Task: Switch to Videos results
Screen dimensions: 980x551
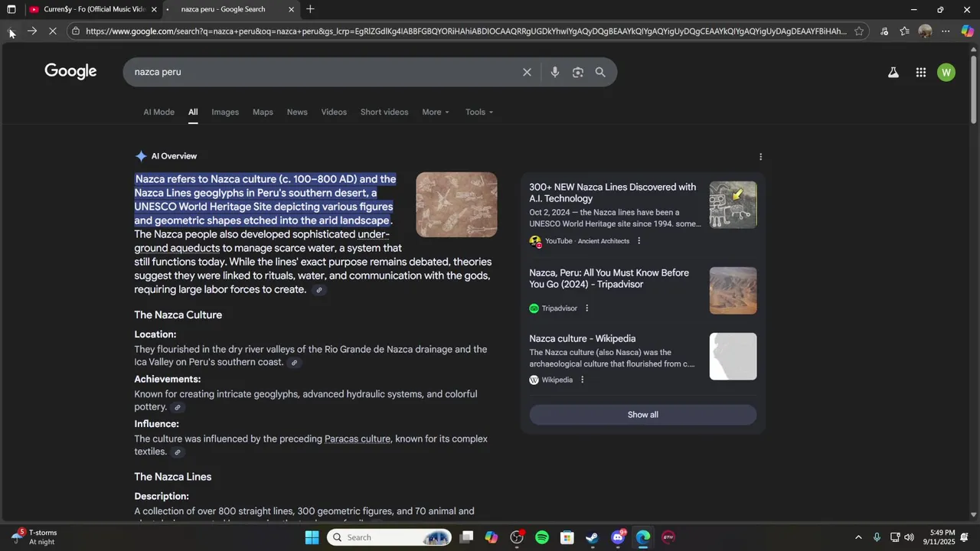Action: (x=334, y=112)
